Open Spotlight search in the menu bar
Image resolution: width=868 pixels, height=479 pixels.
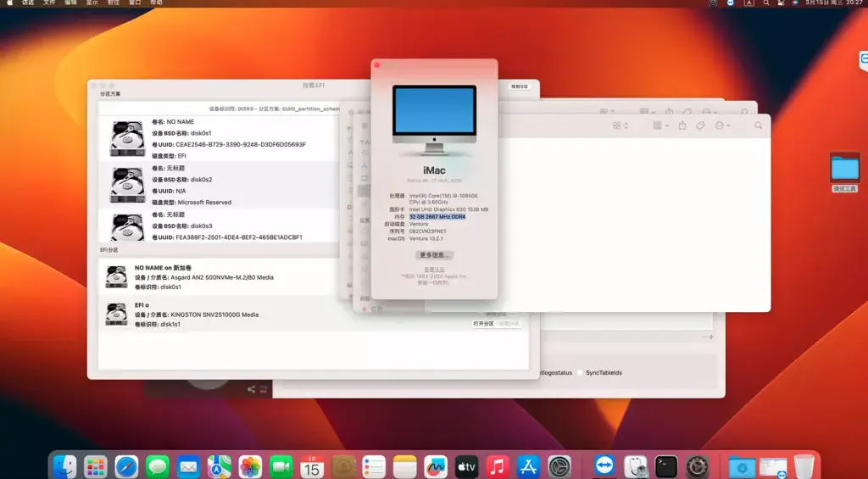(x=766, y=3)
